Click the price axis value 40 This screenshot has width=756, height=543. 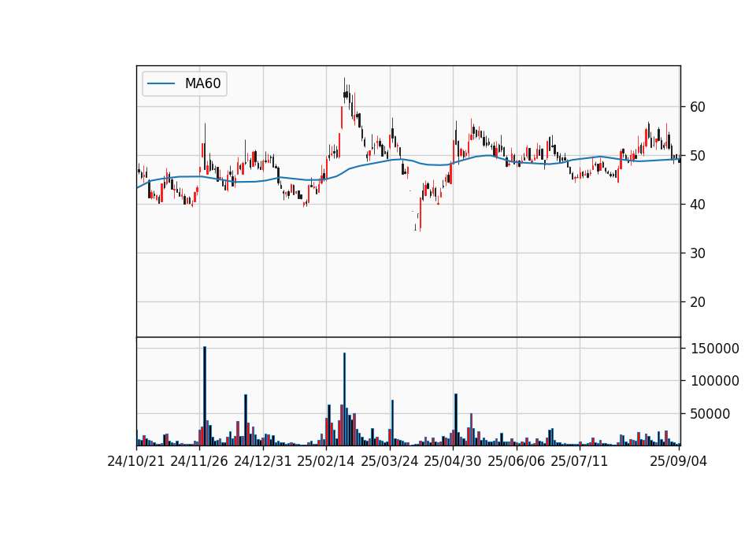point(698,205)
